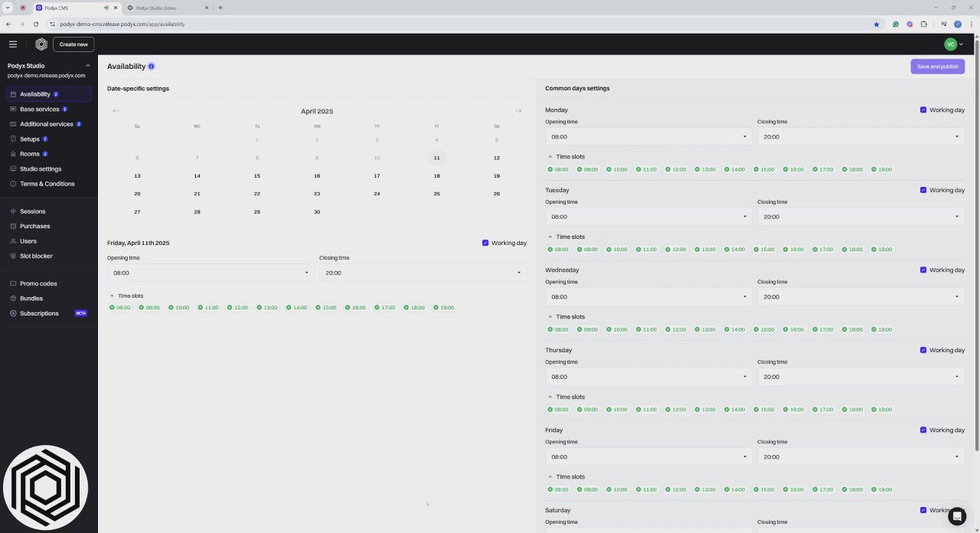Go to previous month with calendar arrow
The image size is (980, 533).
116,111
